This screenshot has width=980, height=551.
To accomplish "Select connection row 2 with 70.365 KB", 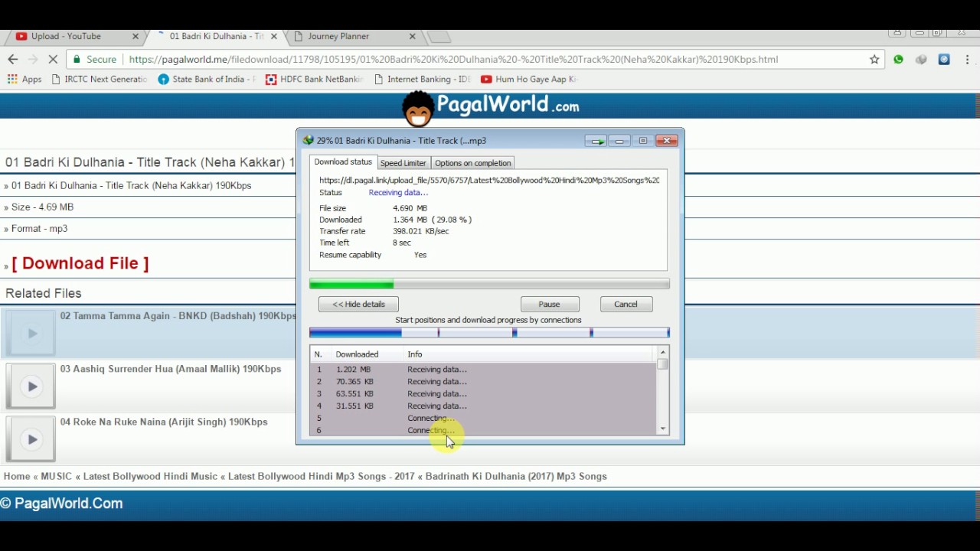I will [483, 382].
